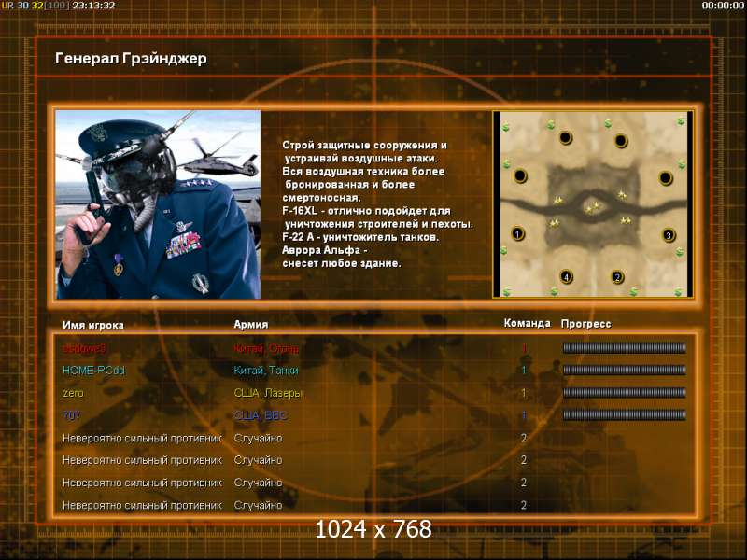Select player name '707'
The height and width of the screenshot is (560, 747).
[72, 415]
